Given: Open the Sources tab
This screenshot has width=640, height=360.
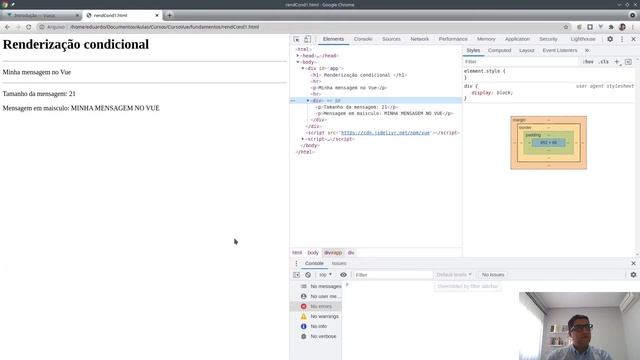Looking at the screenshot, I should click(391, 39).
